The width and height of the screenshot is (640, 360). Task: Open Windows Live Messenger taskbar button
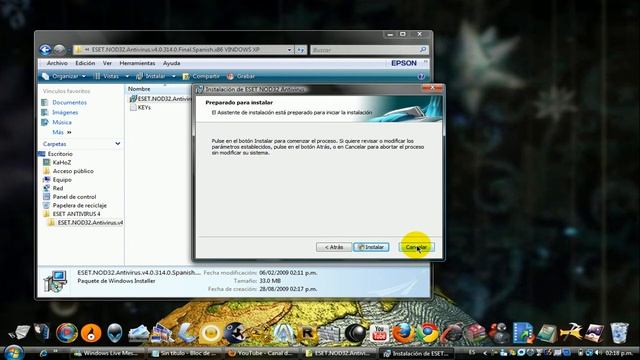pyautogui.click(x=107, y=353)
